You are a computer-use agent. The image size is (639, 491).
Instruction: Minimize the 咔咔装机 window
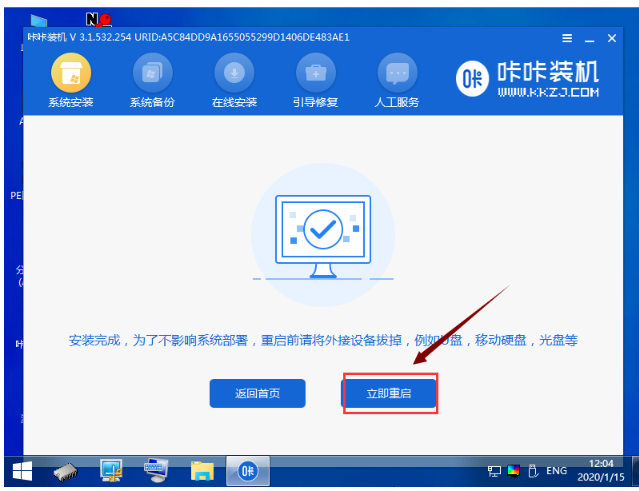click(x=591, y=38)
